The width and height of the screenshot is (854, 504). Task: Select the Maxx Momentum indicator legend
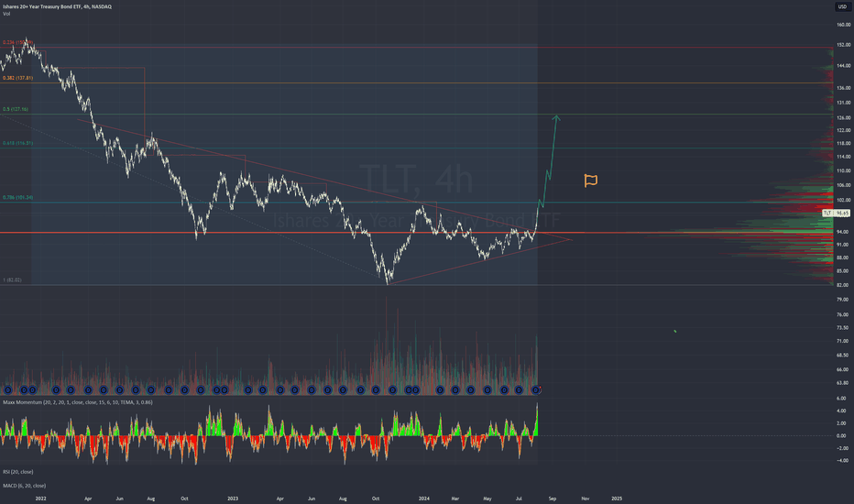(x=78, y=402)
